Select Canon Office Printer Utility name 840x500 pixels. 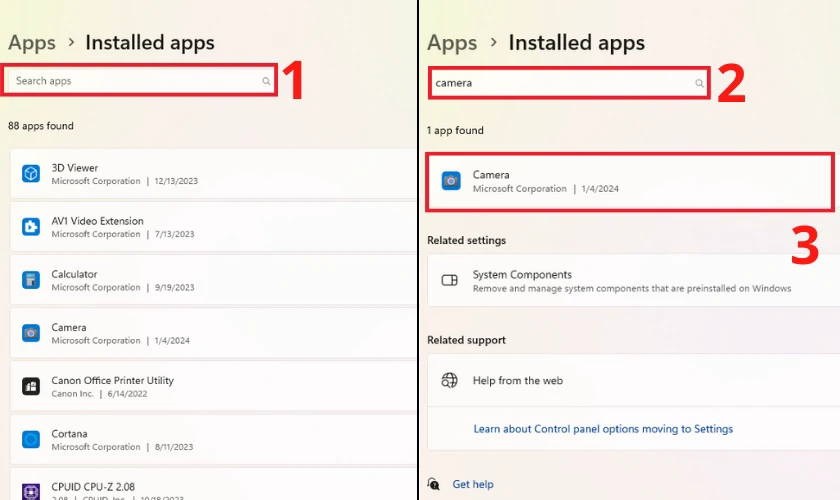[x=112, y=380]
